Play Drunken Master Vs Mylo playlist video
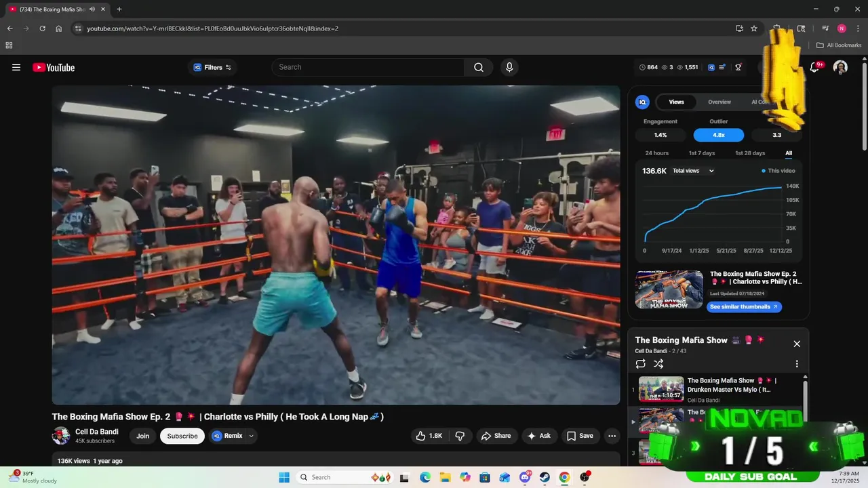The width and height of the screenshot is (868, 488). (x=719, y=390)
